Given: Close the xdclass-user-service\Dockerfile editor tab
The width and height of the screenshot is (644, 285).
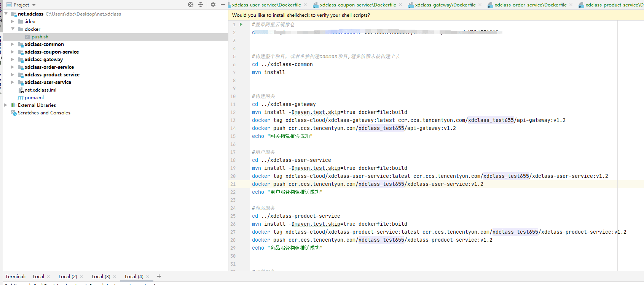Looking at the screenshot, I should pos(305,5).
